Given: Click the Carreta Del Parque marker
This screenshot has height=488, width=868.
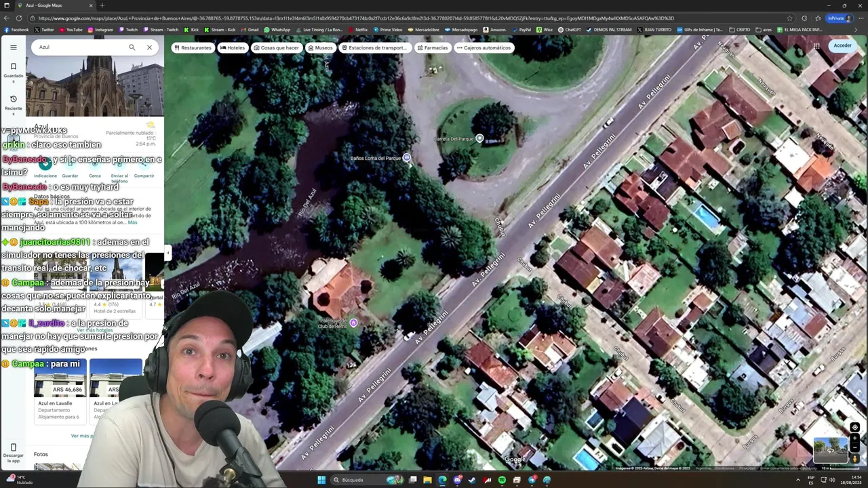Looking at the screenshot, I should tap(479, 138).
